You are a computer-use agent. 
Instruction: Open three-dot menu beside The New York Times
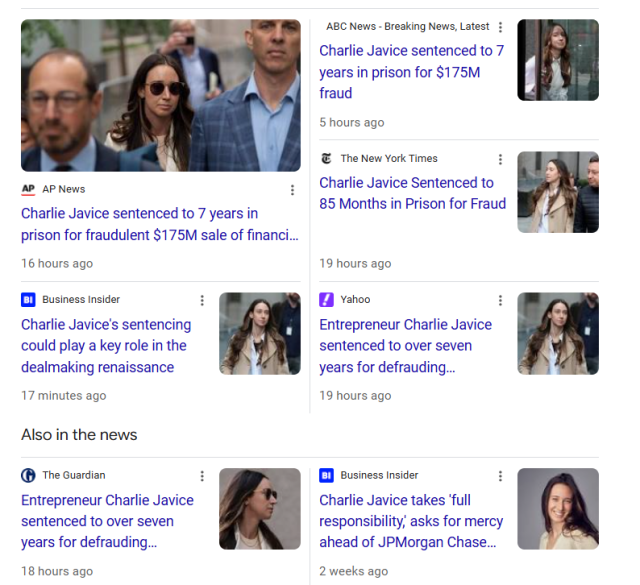pyautogui.click(x=500, y=159)
